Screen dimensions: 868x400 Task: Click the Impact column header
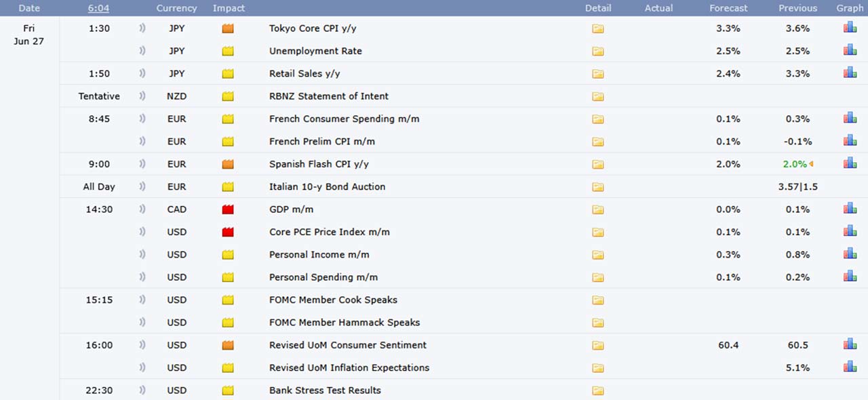tap(229, 8)
